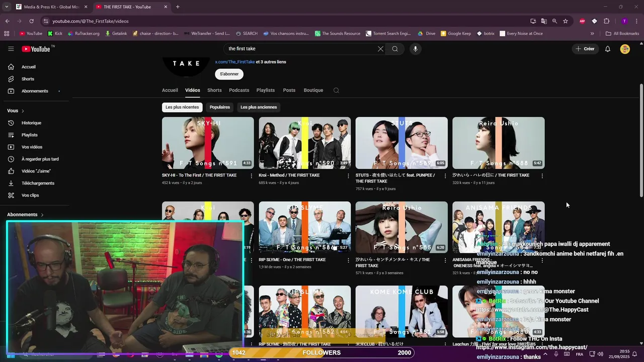The image size is (644, 362).
Task: Open more options for RIP SLYME One video
Action: pyautogui.click(x=348, y=260)
